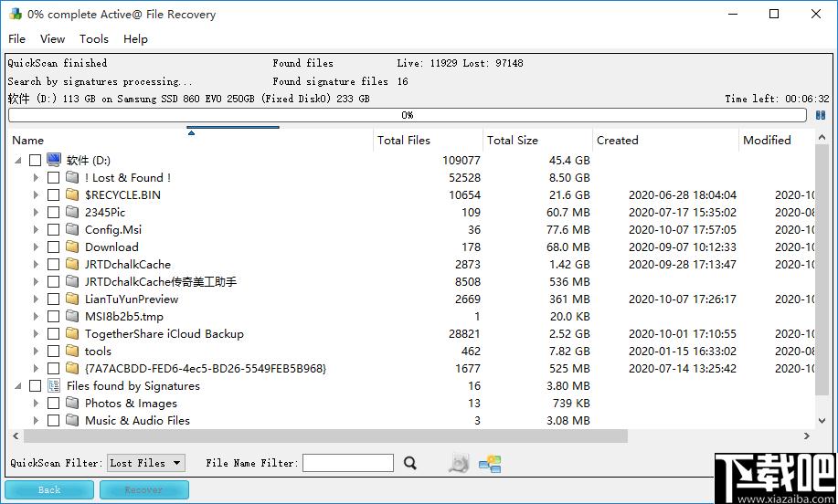This screenshot has width=838, height=504.
Task: Expand the $RECYCLE.BIN folder
Action: (36, 194)
